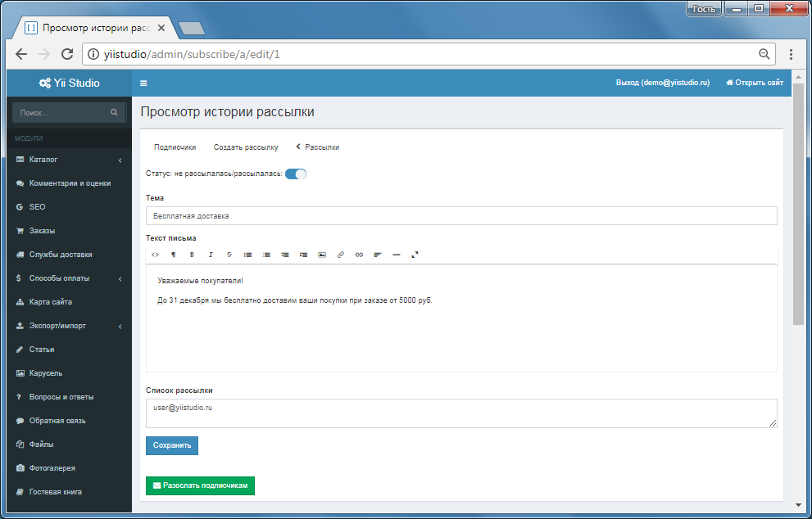Go back using browser back arrow
Viewport: 812px width, 519px height.
[21, 54]
